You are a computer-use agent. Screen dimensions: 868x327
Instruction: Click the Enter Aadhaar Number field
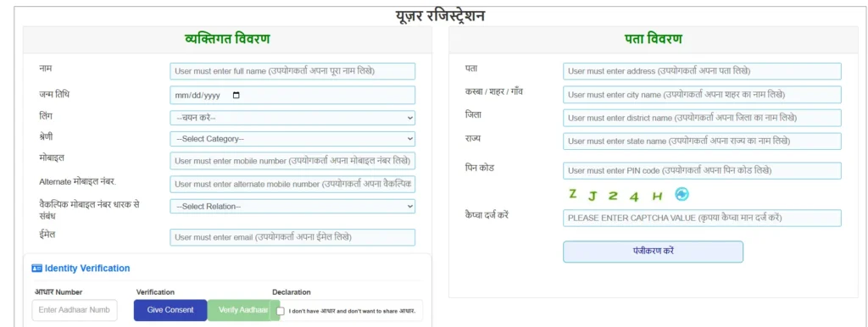75,310
